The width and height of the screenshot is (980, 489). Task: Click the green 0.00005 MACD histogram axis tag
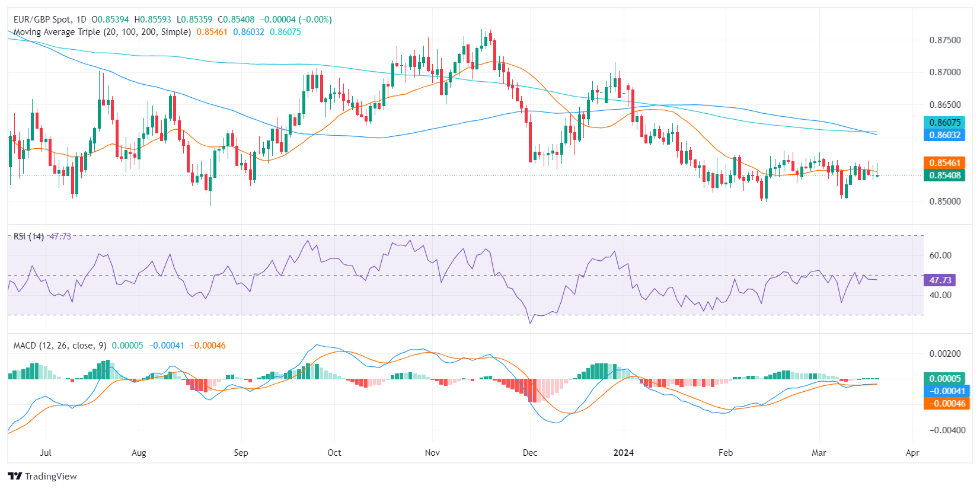(944, 378)
